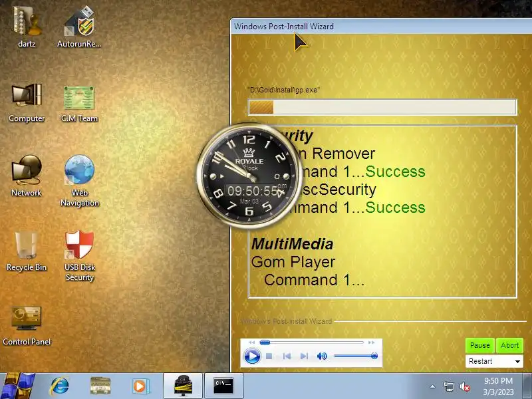Open the Recycle Bin icon

click(27, 251)
